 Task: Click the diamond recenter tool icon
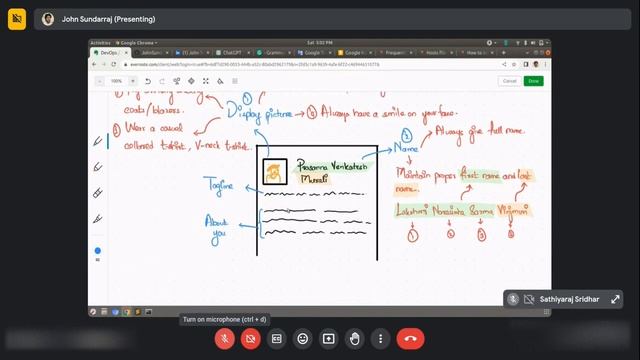pos(191,81)
